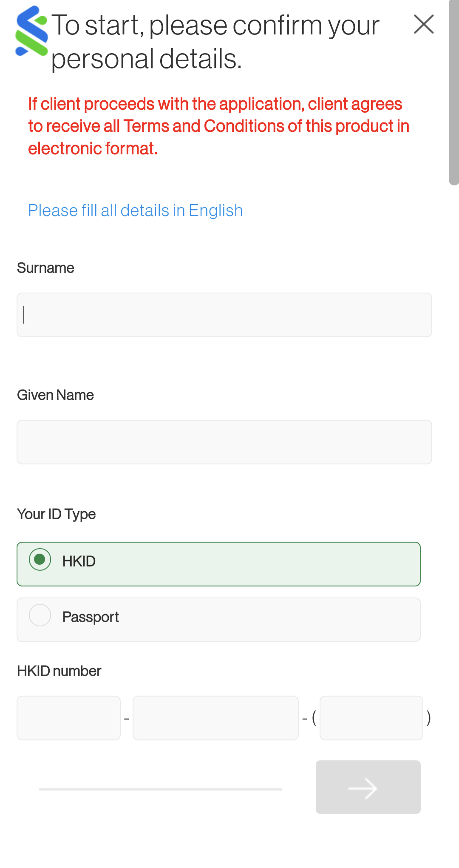Click the 'HKID number' label
This screenshot has width=459, height=868.
[59, 671]
